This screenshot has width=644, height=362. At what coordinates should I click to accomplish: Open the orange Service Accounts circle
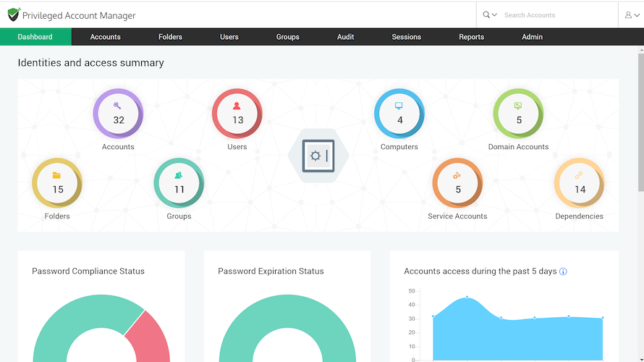[457, 183]
